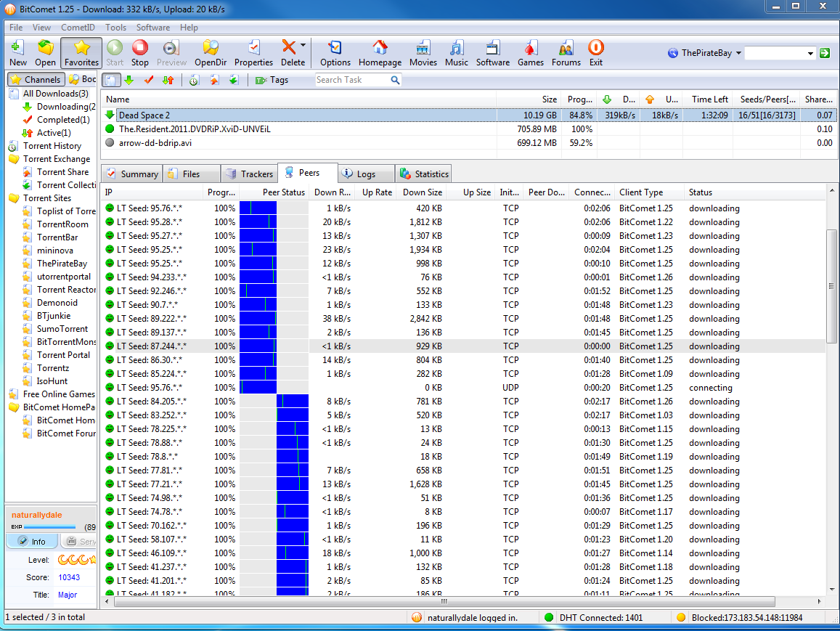
Task: Switch to the Logs tab
Action: [366, 174]
